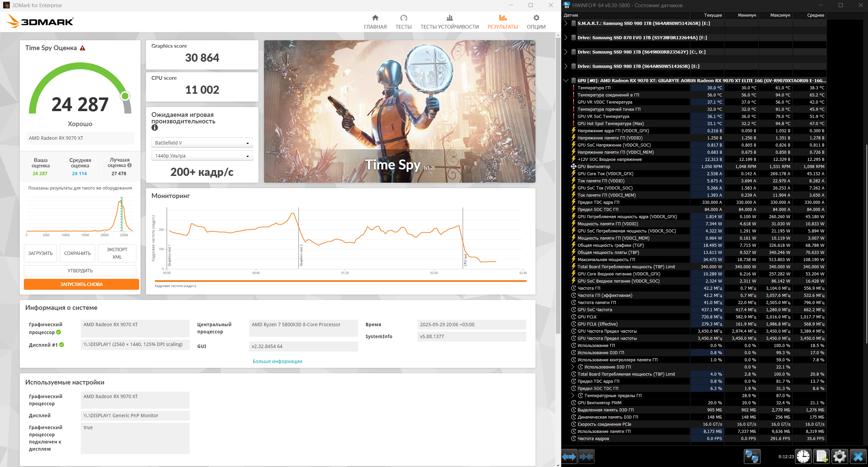This screenshot has width=868, height=467.
Task: Click the Больше информации link
Action: tap(277, 361)
